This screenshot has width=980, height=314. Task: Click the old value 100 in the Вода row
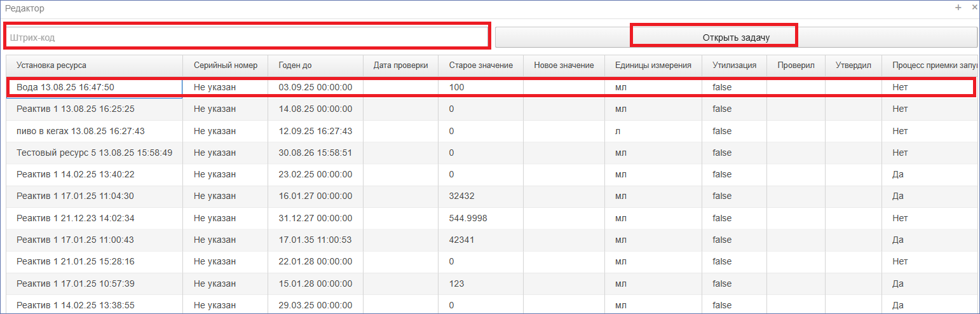coord(456,87)
